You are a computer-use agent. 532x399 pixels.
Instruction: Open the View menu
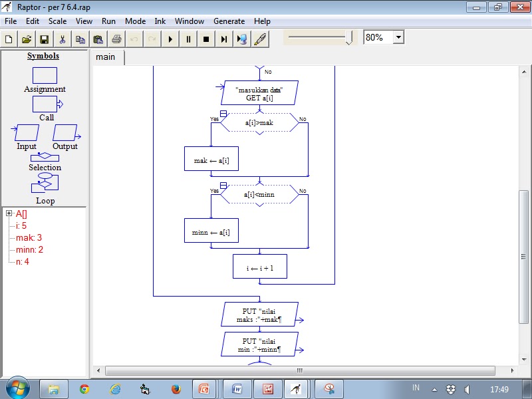point(84,21)
